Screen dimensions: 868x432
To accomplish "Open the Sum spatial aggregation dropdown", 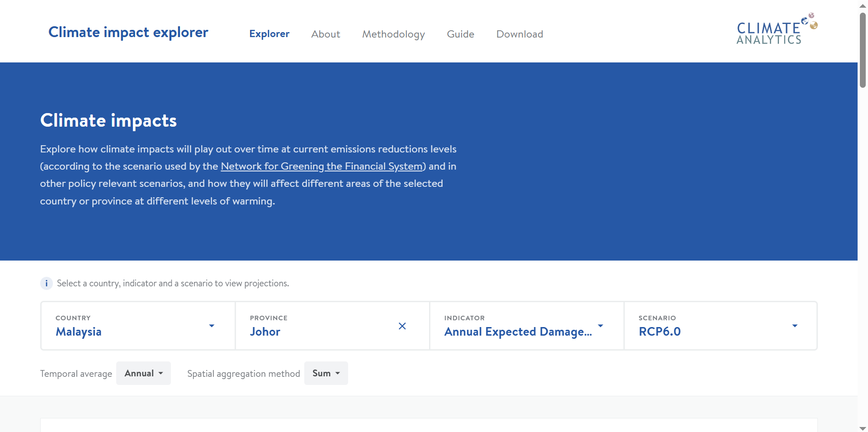I will (x=325, y=373).
